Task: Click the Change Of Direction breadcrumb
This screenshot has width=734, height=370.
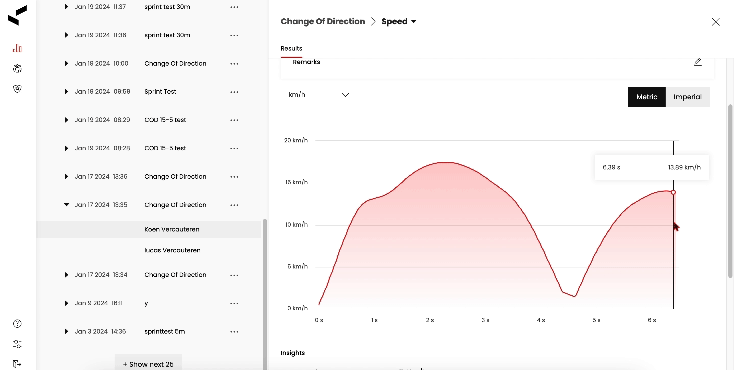Action: tap(323, 22)
